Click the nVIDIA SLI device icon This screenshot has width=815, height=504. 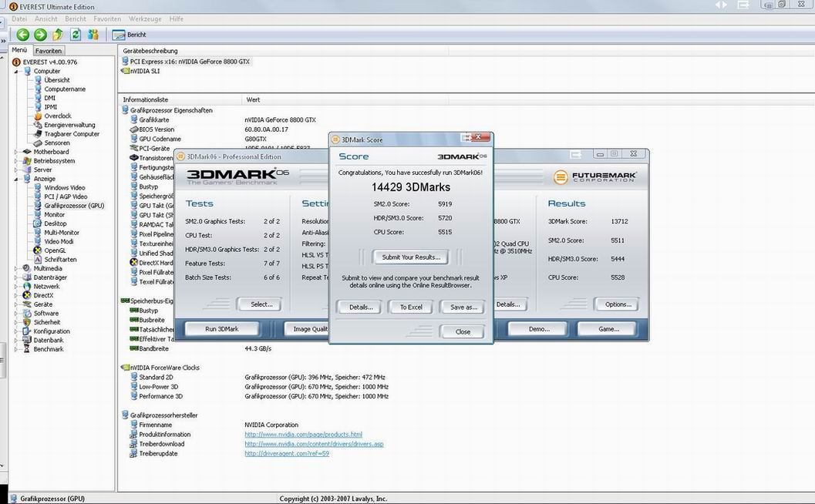[125, 71]
